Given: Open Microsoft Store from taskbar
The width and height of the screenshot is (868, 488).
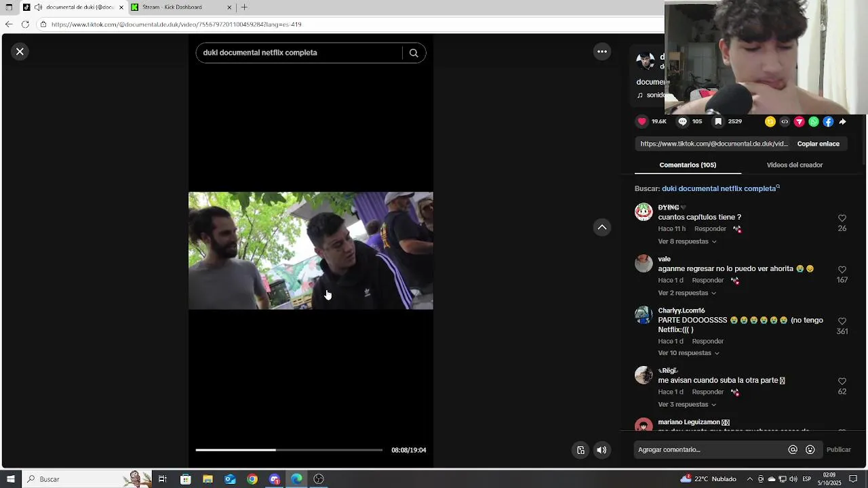Looking at the screenshot, I should click(185, 479).
